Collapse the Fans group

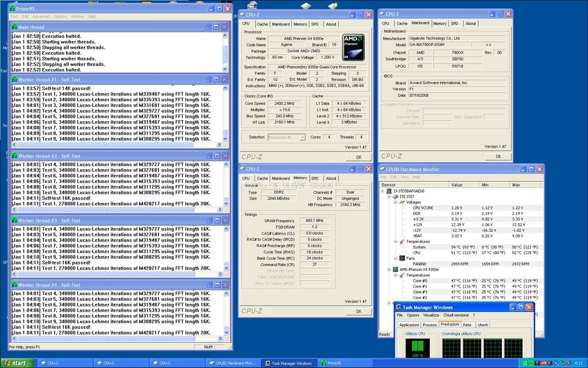pyautogui.click(x=396, y=258)
